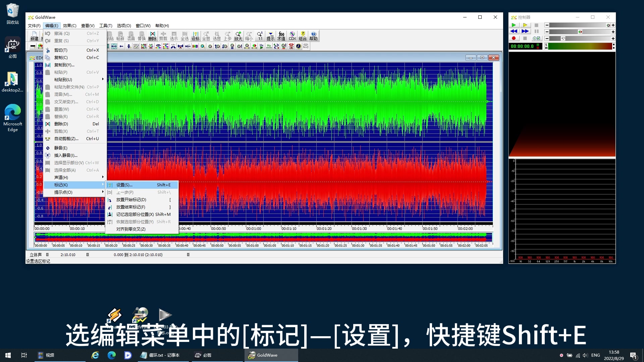This screenshot has height=362, width=644.
Task: Click the 删除 (Delete) toolbar icon
Action: click(x=152, y=36)
